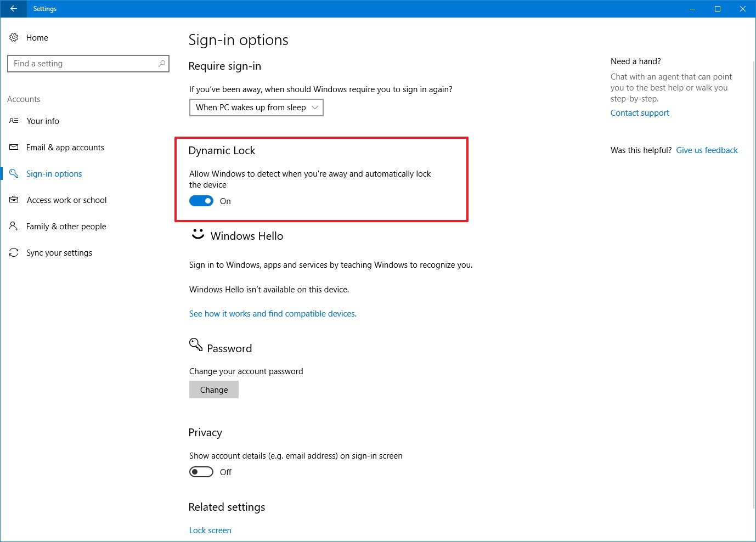Click the Need a hand? text
Image resolution: width=756 pixels, height=542 pixels.
pyautogui.click(x=635, y=61)
